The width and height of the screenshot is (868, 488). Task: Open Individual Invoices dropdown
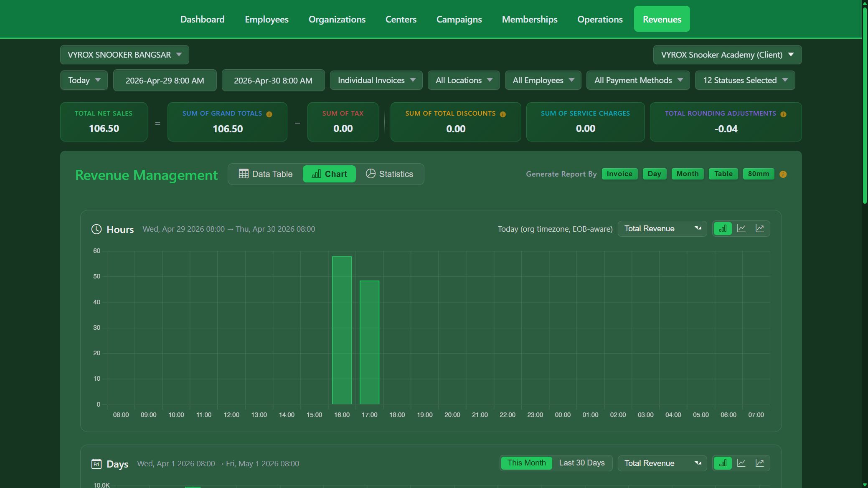click(376, 80)
